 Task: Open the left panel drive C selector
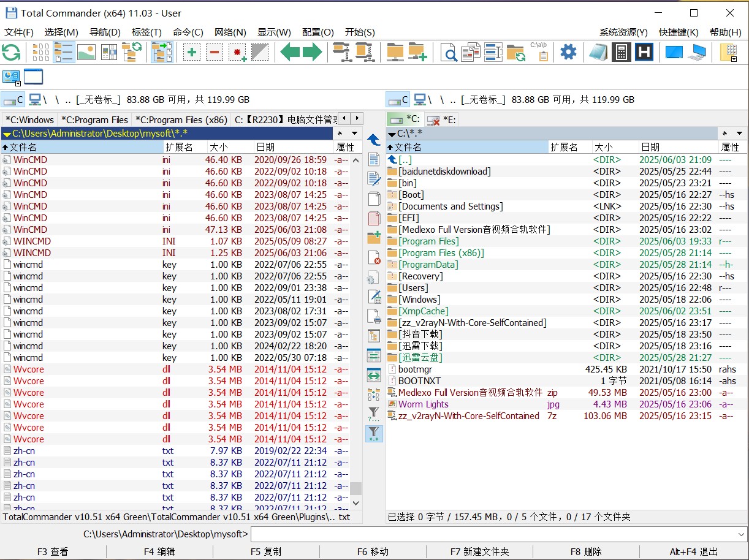click(x=13, y=99)
